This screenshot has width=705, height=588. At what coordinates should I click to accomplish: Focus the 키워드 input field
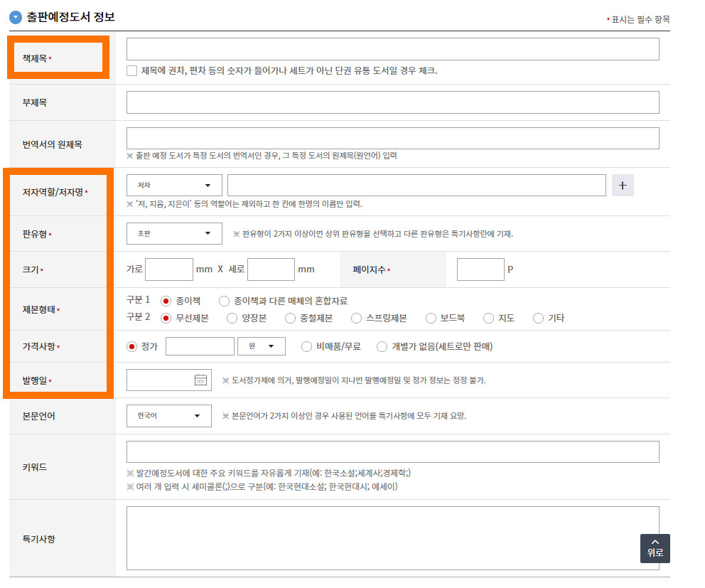(393, 451)
